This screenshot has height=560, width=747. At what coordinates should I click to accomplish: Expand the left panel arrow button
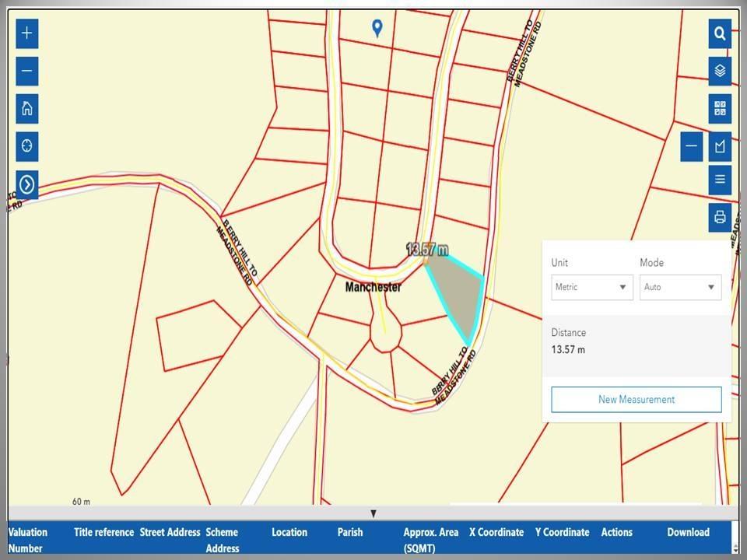[27, 184]
